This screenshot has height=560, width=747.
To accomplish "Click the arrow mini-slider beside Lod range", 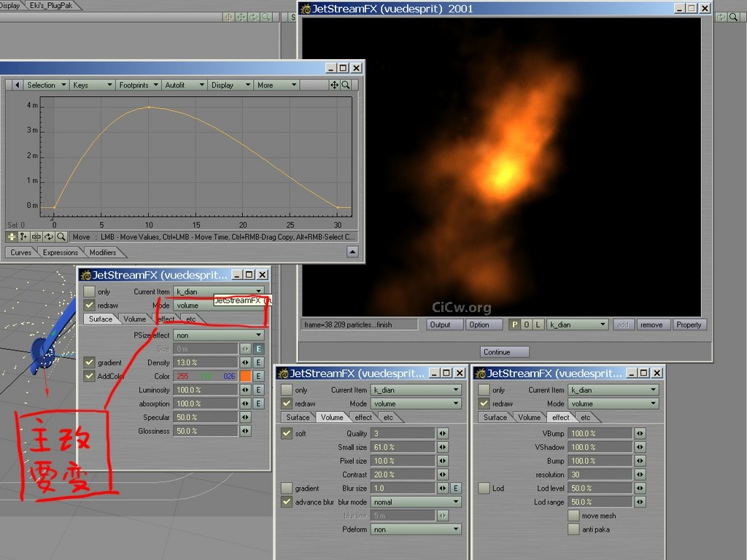I will (640, 502).
